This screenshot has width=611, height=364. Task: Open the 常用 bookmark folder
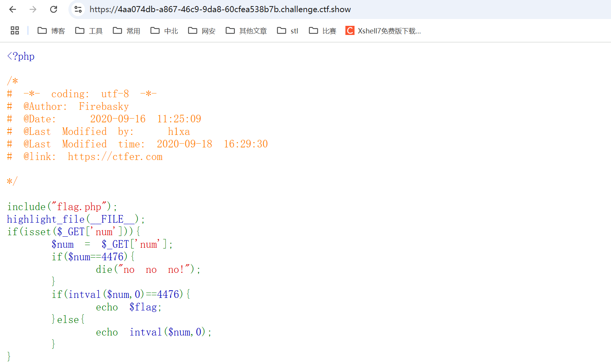pyautogui.click(x=127, y=31)
